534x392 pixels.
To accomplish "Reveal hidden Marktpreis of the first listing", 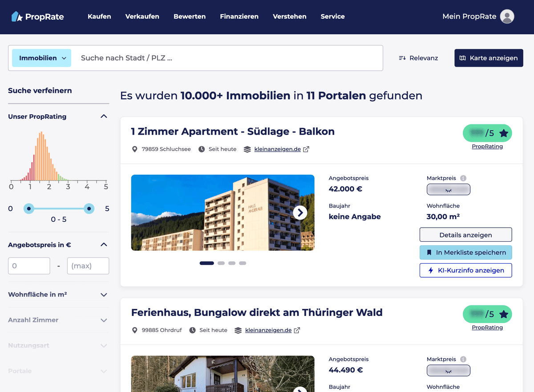I will 448,190.
